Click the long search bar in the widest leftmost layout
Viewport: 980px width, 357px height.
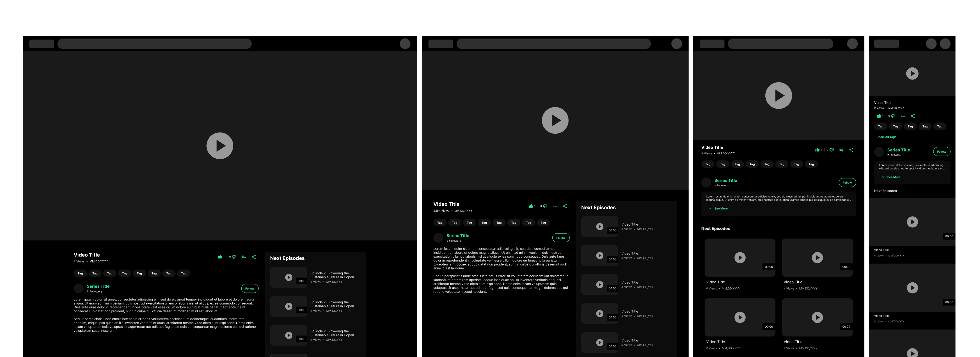155,44
